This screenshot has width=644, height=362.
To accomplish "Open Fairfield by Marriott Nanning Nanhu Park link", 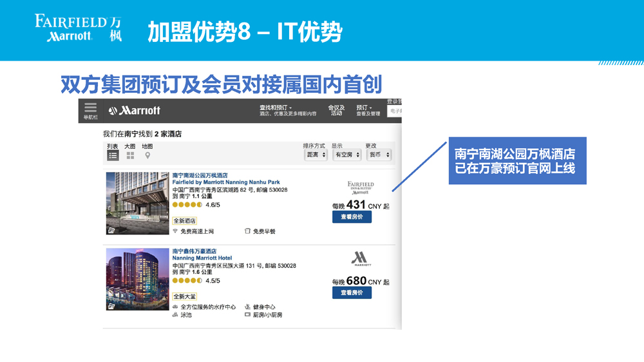I will [x=226, y=182].
